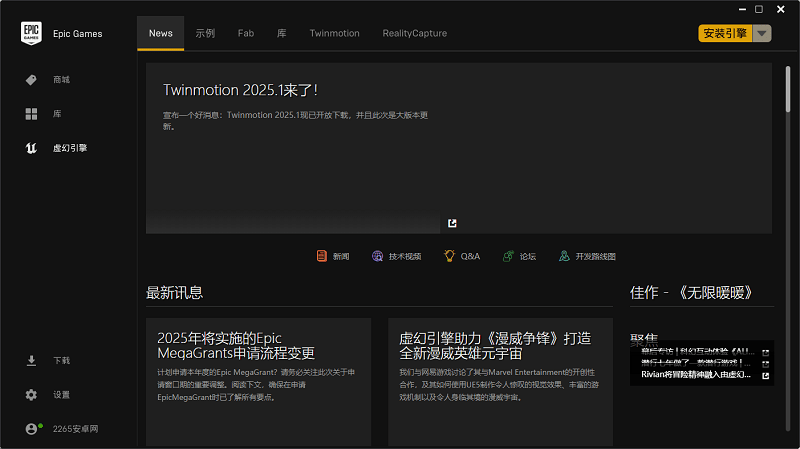The height and width of the screenshot is (449, 800).
Task: Open the 下载 downloads icon
Action: 31,360
